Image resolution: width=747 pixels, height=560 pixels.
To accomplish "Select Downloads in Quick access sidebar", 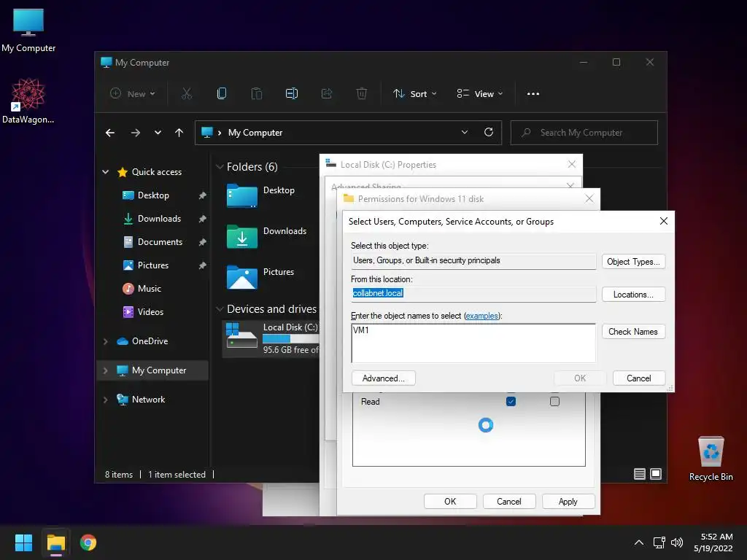I will coord(159,219).
